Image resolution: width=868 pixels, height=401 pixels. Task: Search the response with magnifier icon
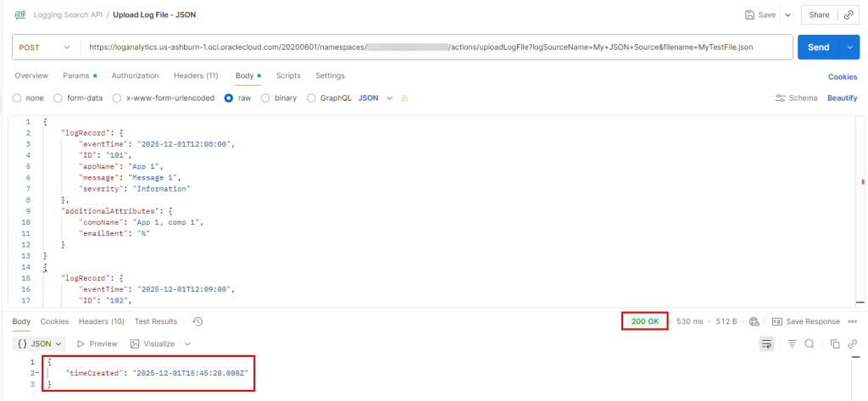pos(810,344)
